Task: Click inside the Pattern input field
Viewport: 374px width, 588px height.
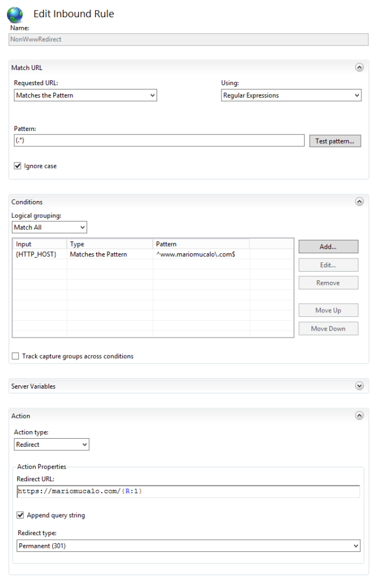Action: 155,140
